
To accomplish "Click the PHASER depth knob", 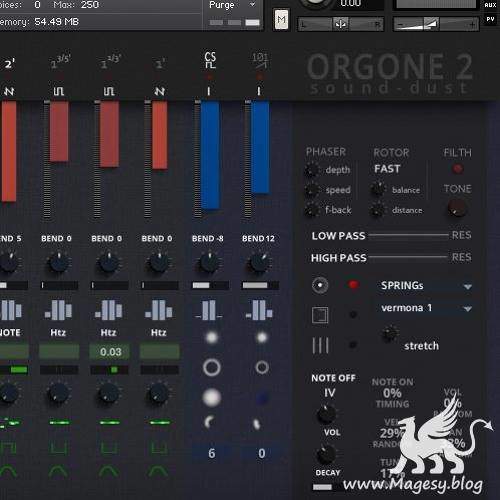I will point(312,169).
